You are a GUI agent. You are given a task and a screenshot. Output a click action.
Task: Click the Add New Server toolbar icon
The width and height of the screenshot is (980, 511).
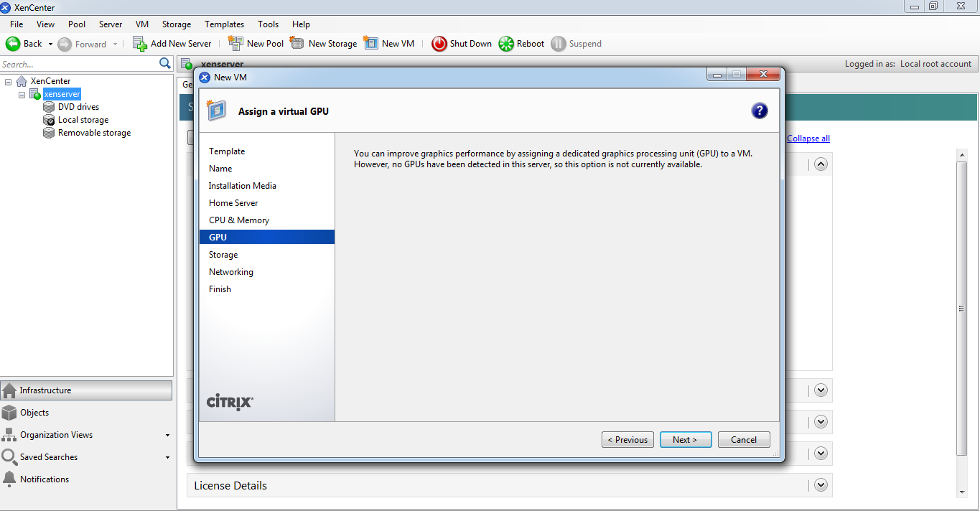(140, 44)
